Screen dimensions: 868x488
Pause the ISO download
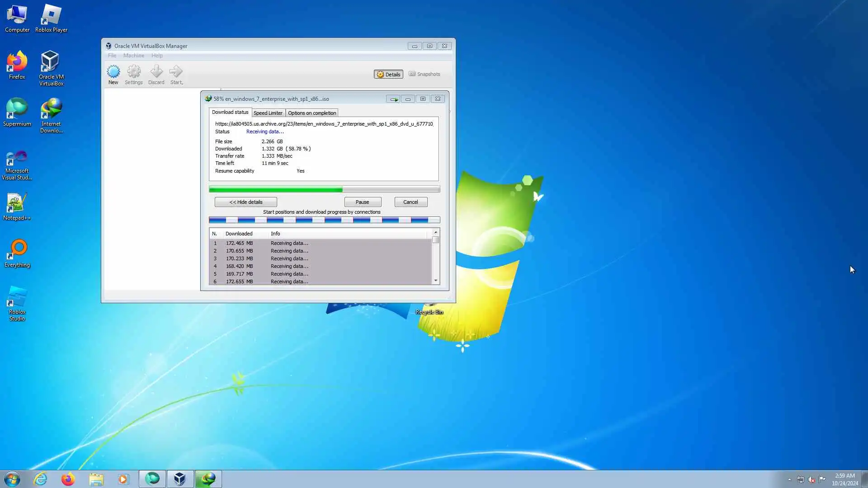(363, 202)
